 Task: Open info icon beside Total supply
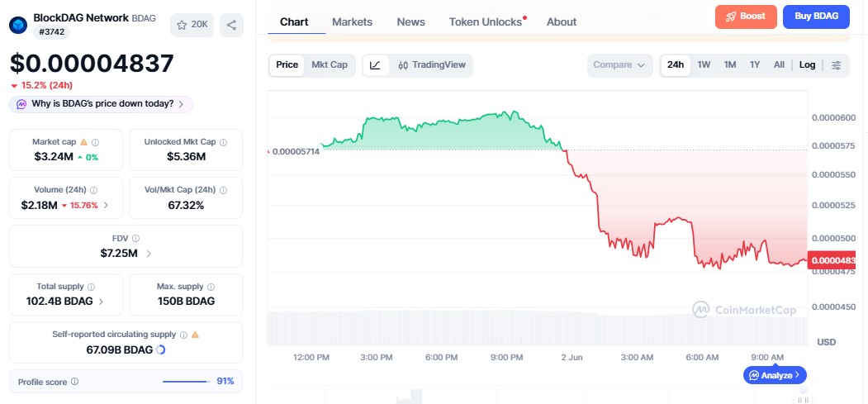(92, 287)
